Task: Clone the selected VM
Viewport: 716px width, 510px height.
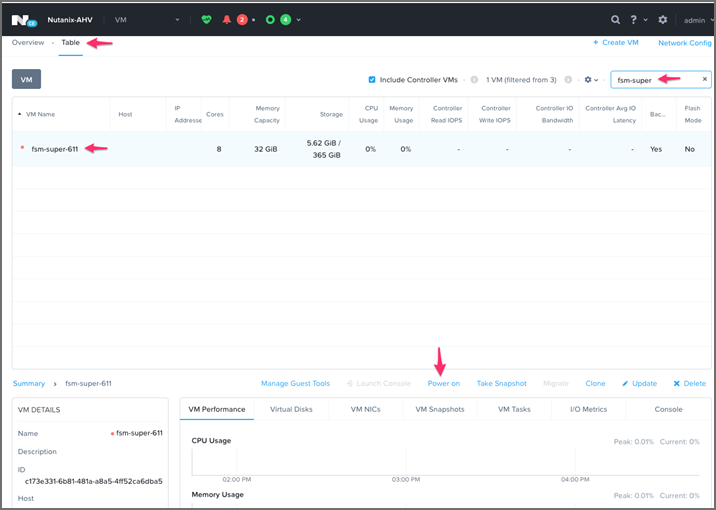Action: click(x=595, y=384)
